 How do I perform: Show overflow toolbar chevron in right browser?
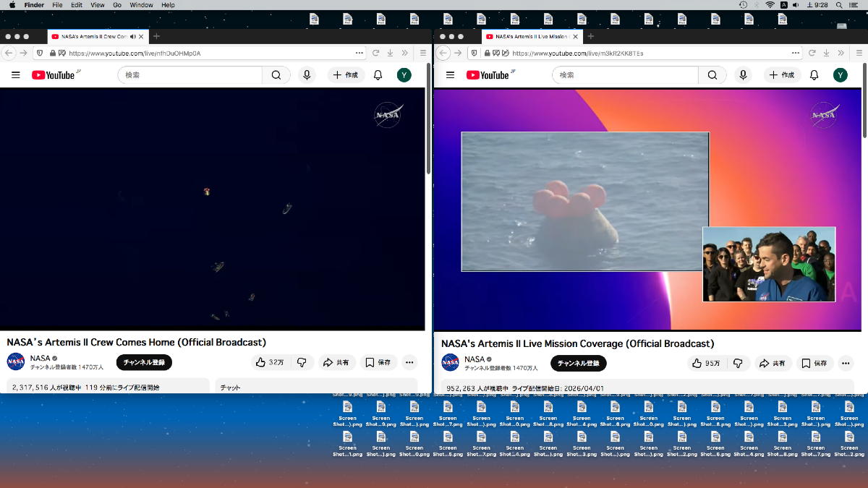[841, 53]
